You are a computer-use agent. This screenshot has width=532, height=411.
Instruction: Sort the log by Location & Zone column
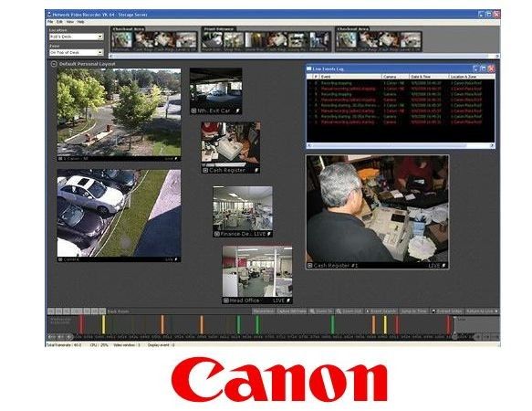click(x=472, y=77)
